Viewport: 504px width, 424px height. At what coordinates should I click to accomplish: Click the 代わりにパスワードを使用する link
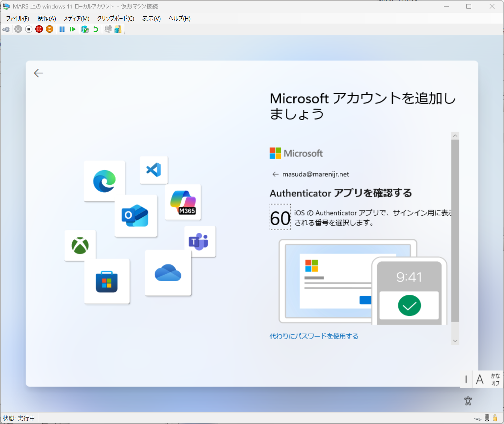click(314, 336)
